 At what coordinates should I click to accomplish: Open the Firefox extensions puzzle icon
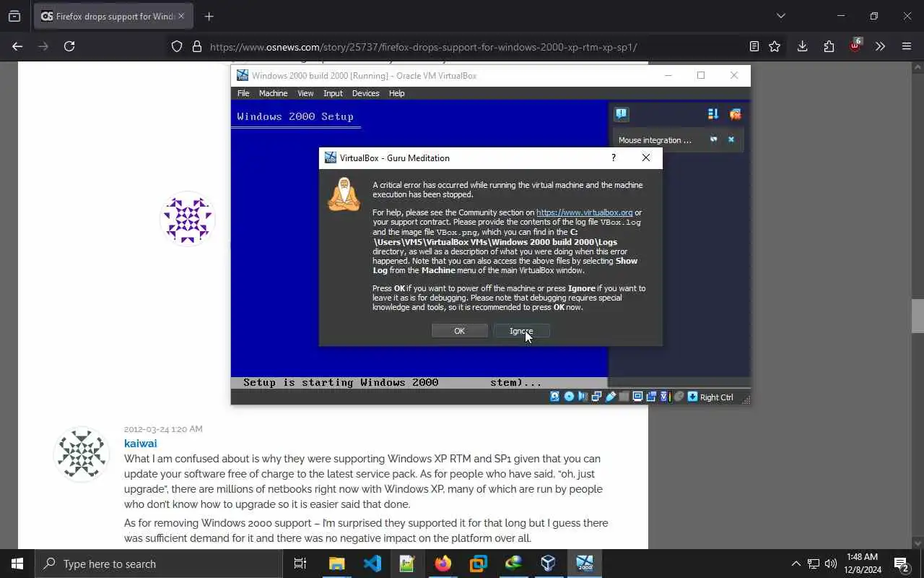pos(829,46)
